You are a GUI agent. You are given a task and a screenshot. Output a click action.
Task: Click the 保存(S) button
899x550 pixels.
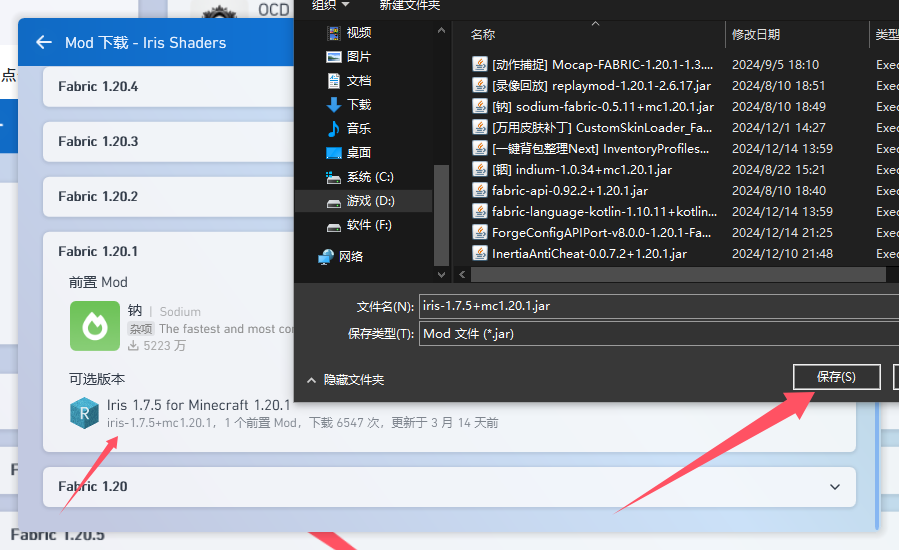[x=837, y=377]
